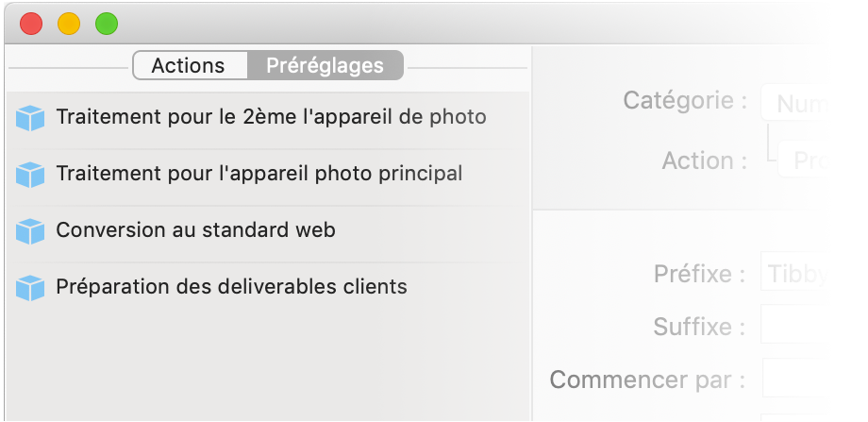Pick the Préparation des deliverables clients preset
The image size is (868, 422).
231,286
